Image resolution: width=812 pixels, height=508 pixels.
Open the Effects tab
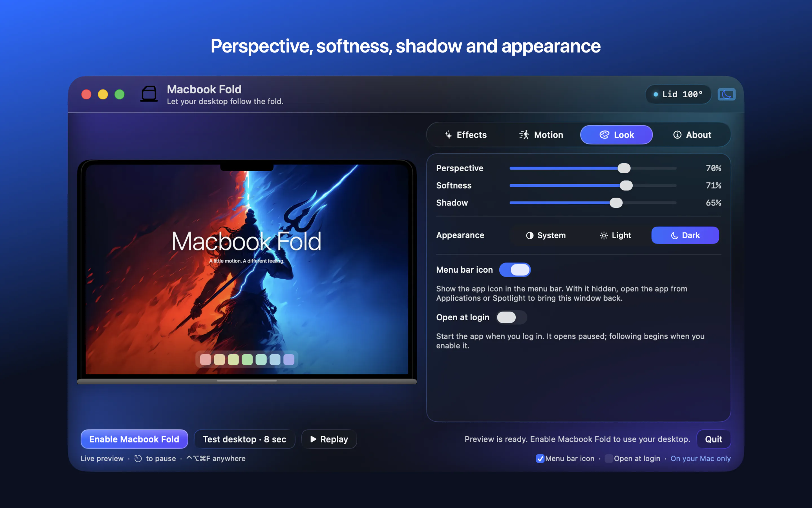465,135
